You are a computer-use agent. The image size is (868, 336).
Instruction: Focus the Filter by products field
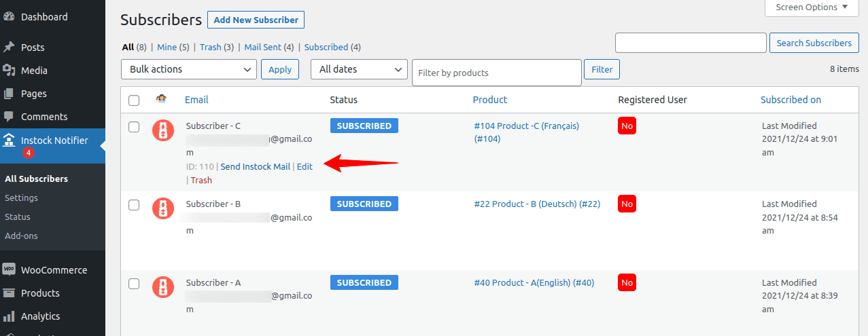coord(497,73)
